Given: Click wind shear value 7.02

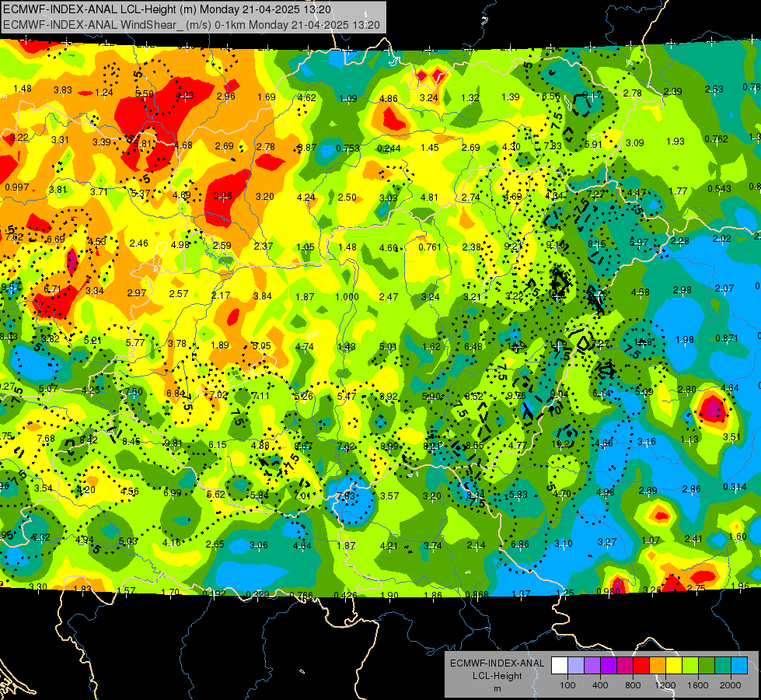Looking at the screenshot, I should 218,395.
